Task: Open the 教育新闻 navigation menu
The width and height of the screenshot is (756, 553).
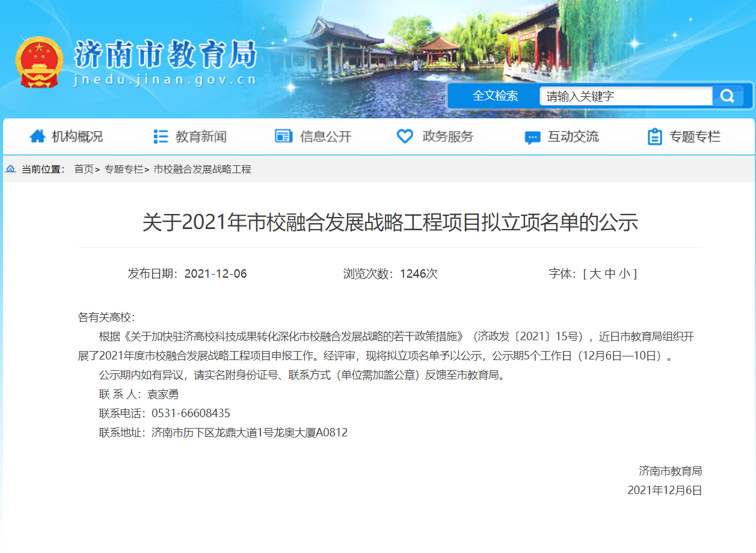Action: coord(201,136)
